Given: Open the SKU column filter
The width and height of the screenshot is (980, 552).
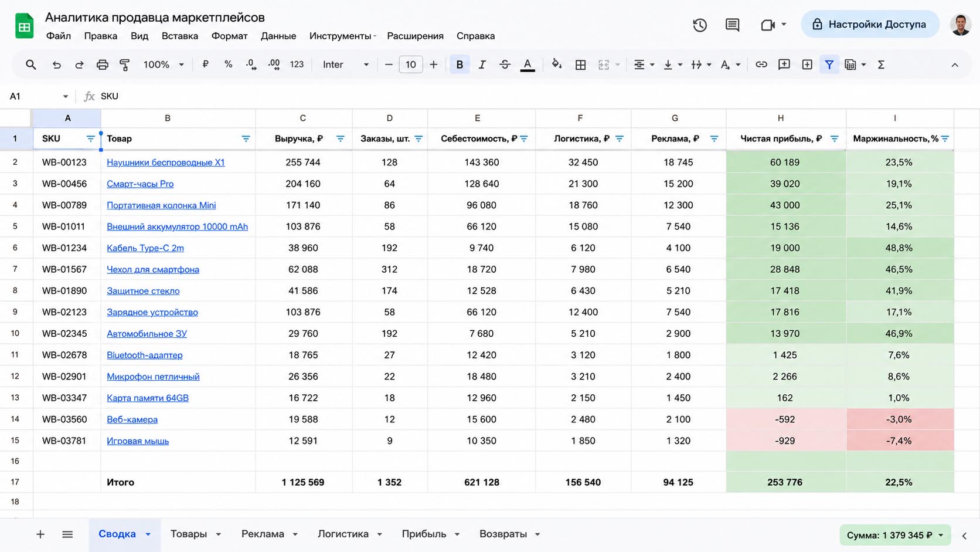Looking at the screenshot, I should 90,138.
